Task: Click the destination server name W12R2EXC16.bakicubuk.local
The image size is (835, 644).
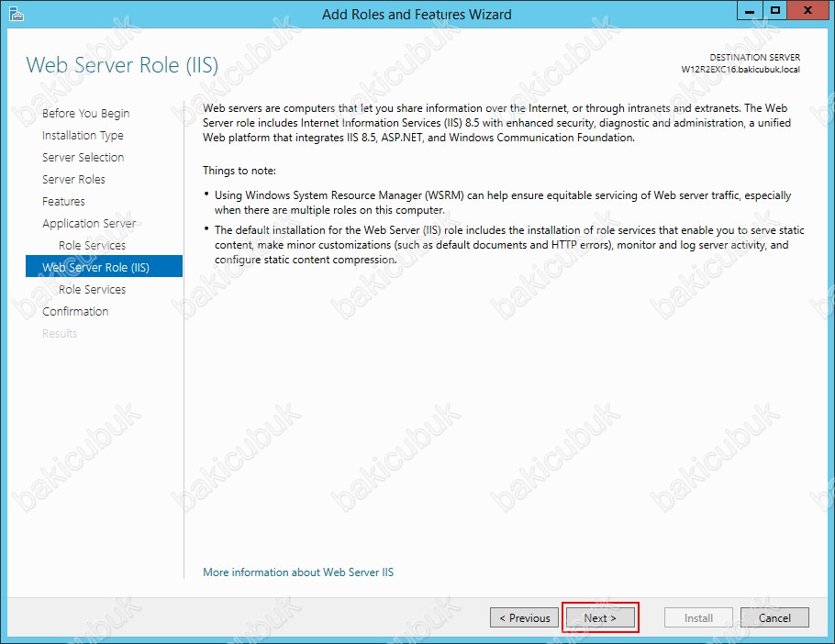Action: pos(740,69)
